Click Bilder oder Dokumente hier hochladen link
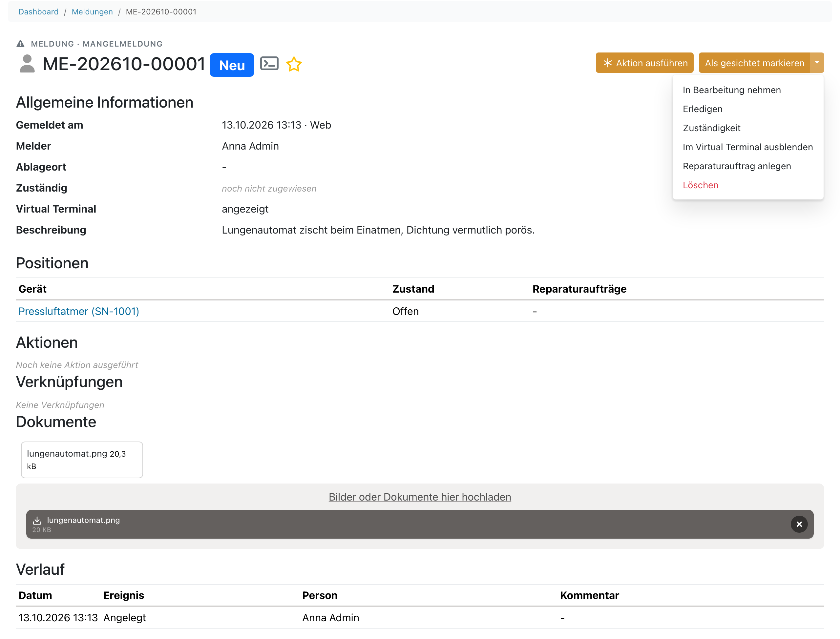The width and height of the screenshot is (840, 639). 420,497
